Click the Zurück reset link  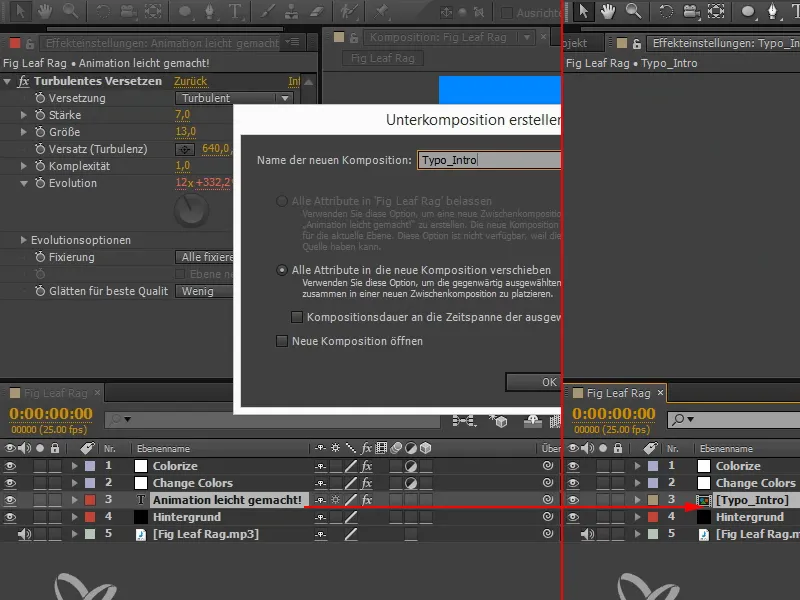coord(190,81)
